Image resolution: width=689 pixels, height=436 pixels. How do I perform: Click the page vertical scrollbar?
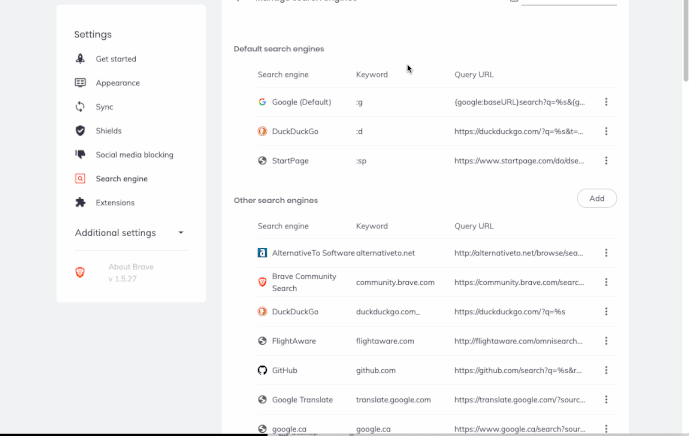[x=685, y=40]
